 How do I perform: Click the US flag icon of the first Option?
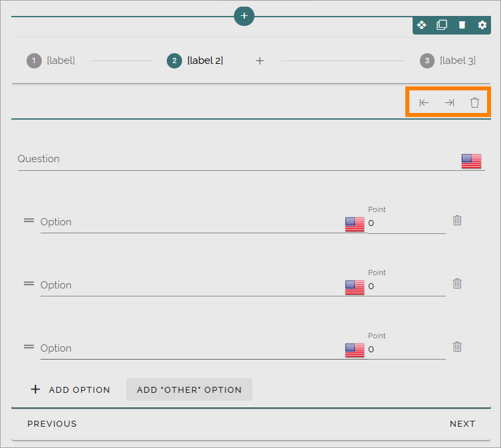tap(355, 224)
